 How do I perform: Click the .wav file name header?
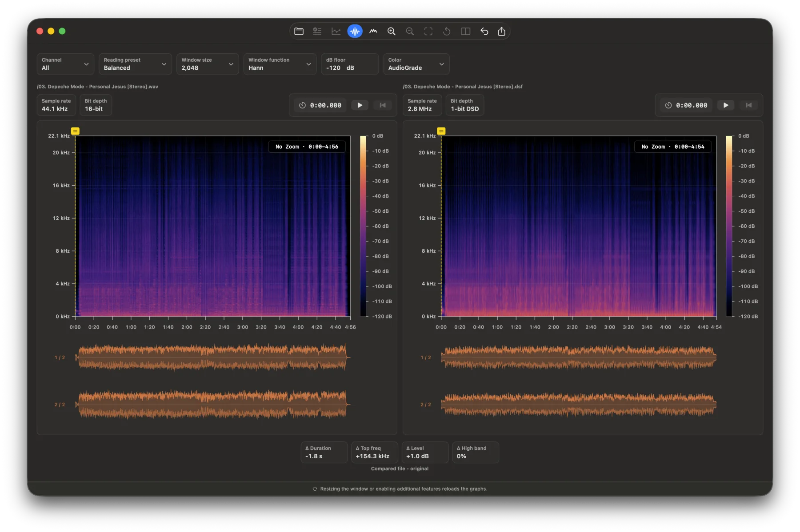(x=97, y=87)
